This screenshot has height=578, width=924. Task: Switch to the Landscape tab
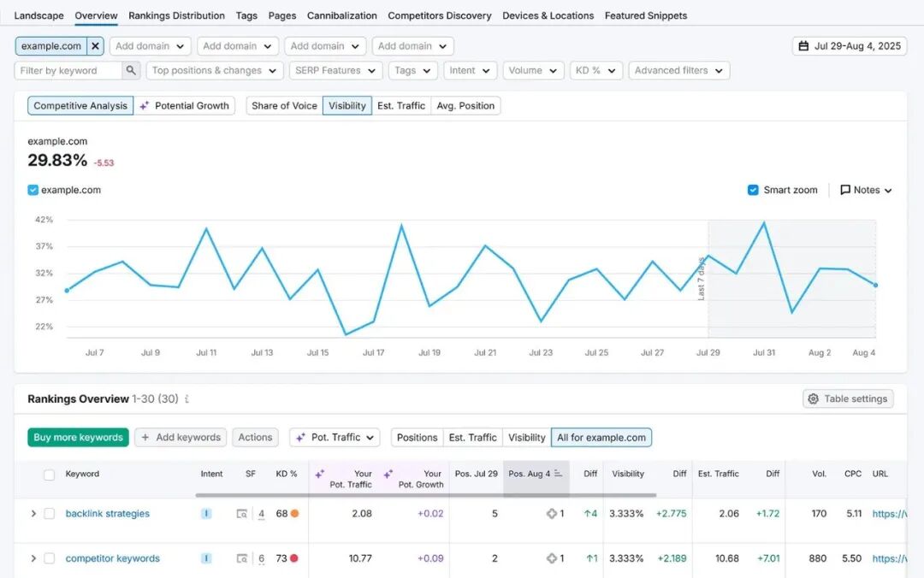pos(38,16)
